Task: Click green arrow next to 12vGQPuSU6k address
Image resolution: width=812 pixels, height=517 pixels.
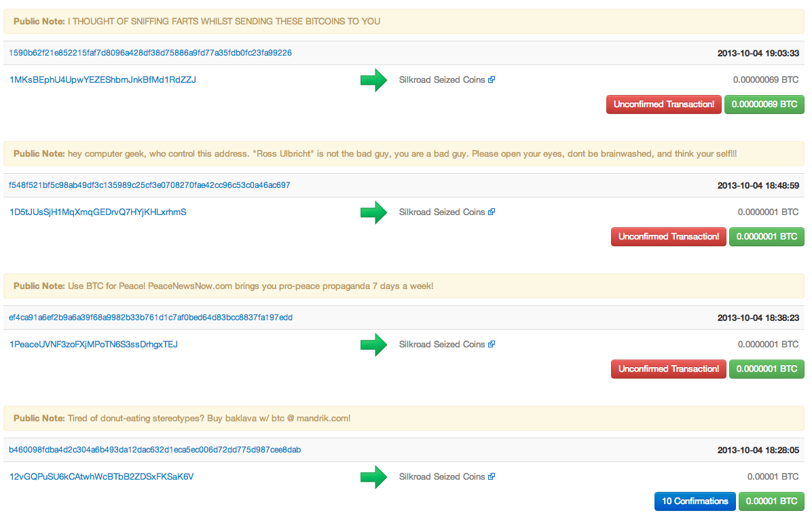Action: (x=374, y=477)
